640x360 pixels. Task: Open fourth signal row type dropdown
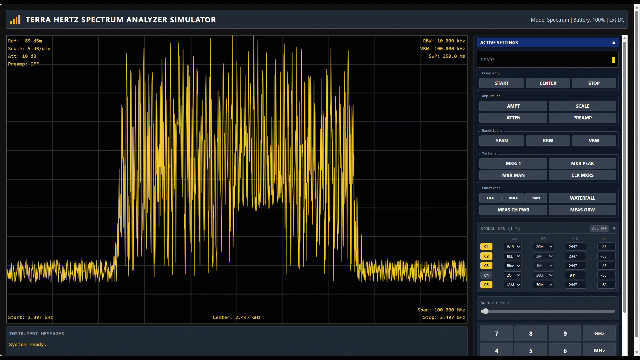513,276
